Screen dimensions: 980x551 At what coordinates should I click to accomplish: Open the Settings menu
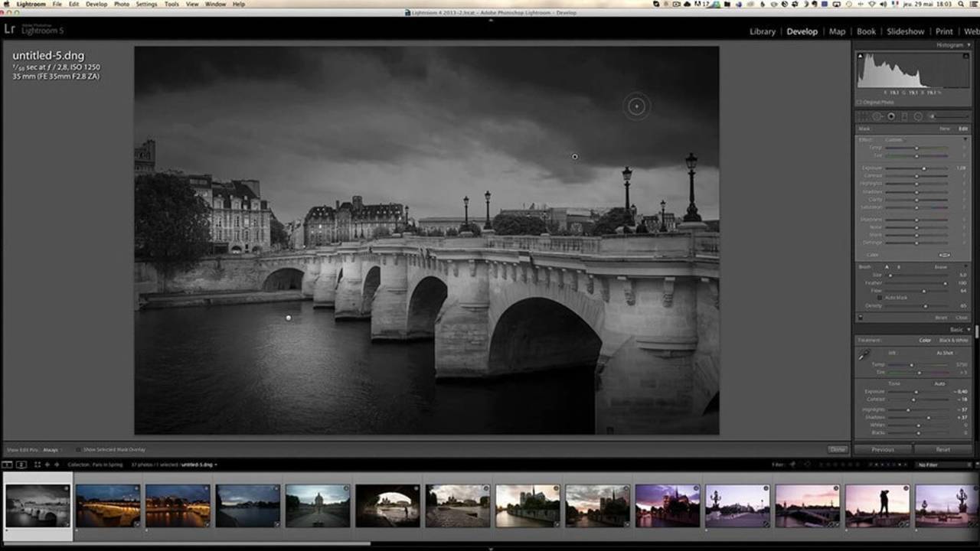tap(146, 4)
